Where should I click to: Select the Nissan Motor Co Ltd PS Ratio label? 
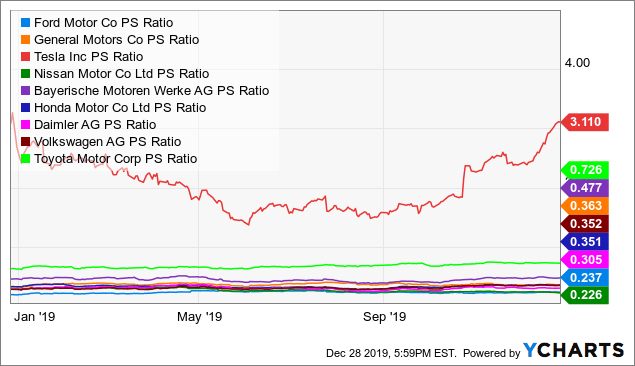coord(121,74)
